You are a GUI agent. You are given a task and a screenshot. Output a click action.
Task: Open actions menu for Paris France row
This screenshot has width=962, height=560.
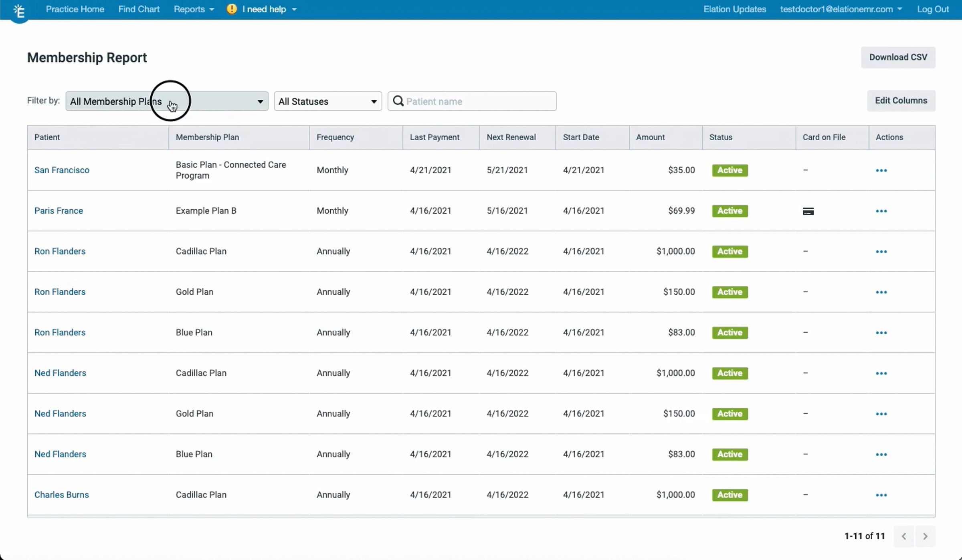coord(881,211)
